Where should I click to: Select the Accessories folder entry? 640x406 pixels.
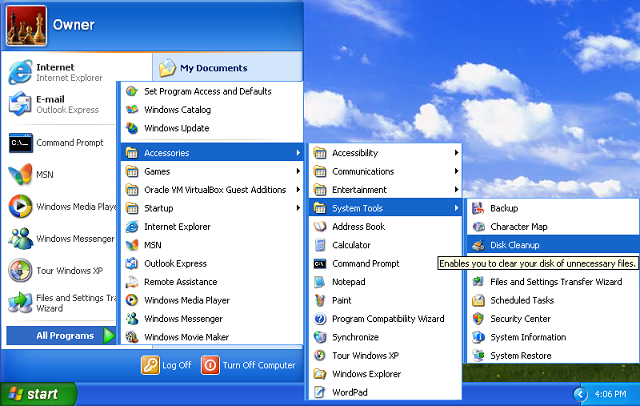212,153
